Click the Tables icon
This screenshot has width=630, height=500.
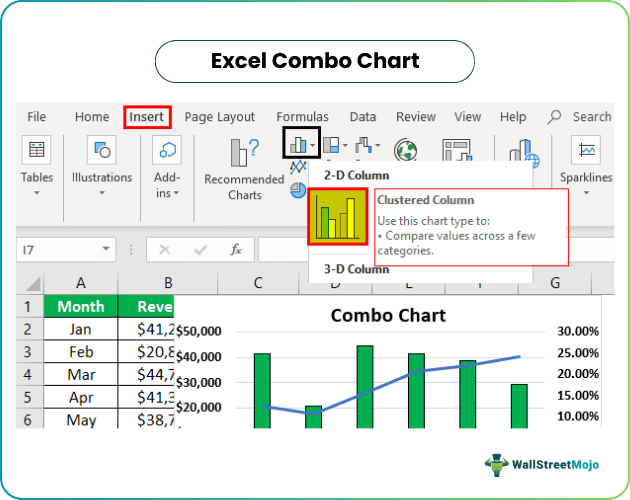tap(37, 150)
